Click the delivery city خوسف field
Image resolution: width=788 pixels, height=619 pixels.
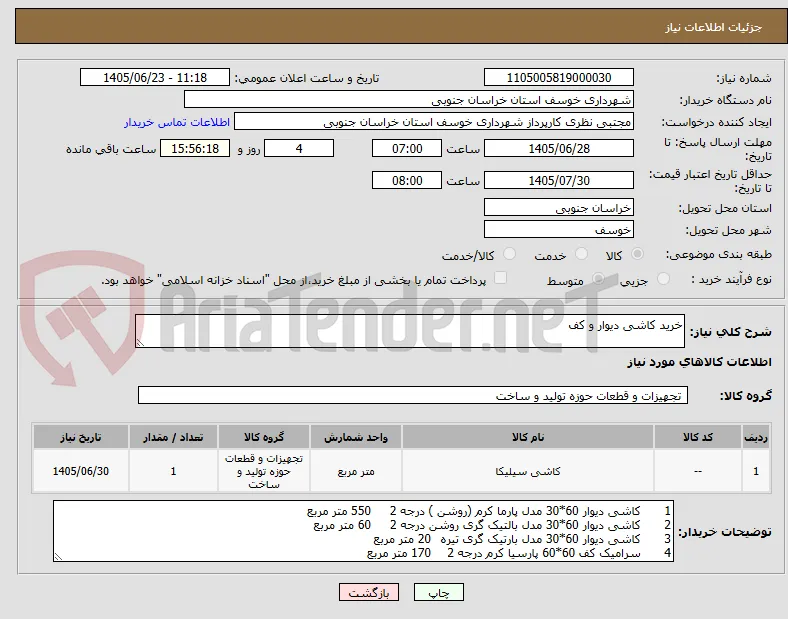(559, 230)
